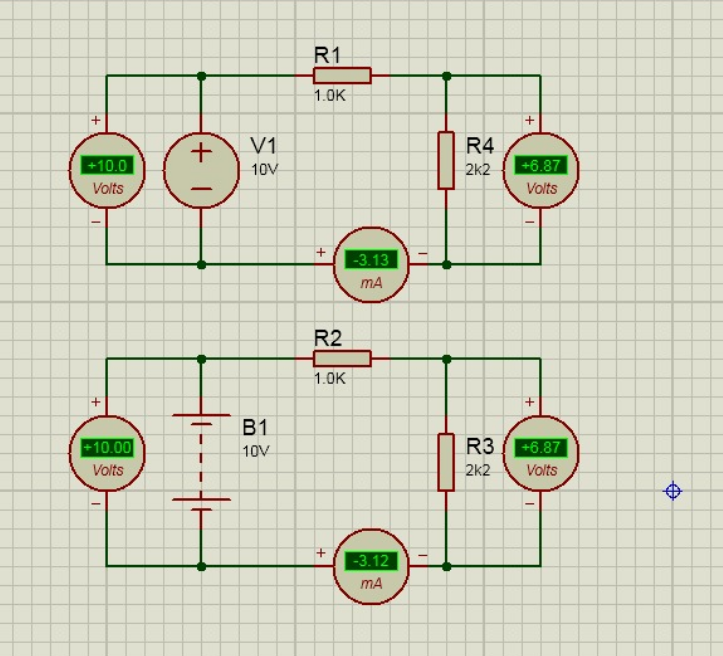The height and width of the screenshot is (656, 723).
Task: Click the 10V value under B1
Action: (x=256, y=451)
